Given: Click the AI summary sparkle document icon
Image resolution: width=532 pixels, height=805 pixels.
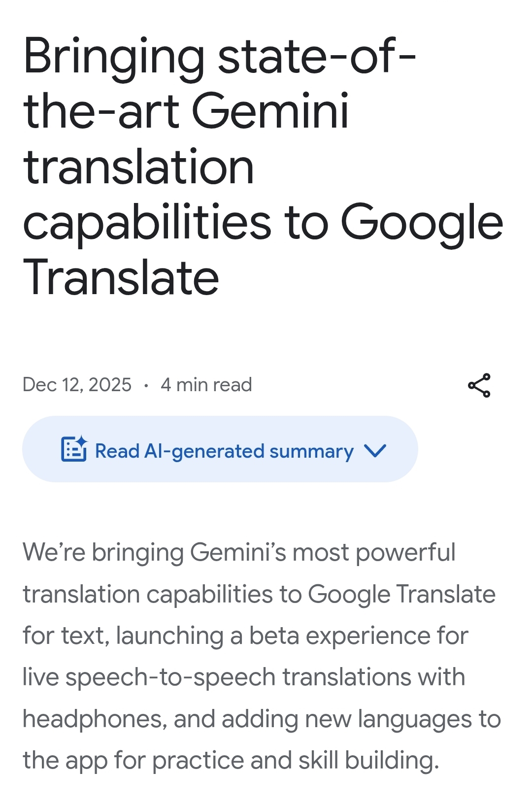Looking at the screenshot, I should click(74, 449).
